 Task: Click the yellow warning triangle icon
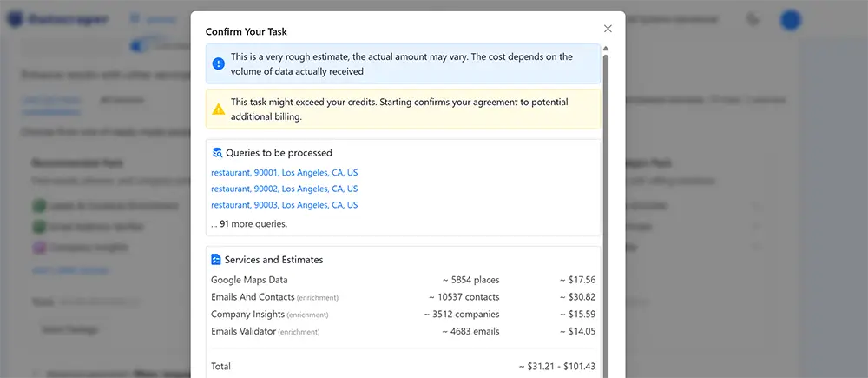(219, 109)
